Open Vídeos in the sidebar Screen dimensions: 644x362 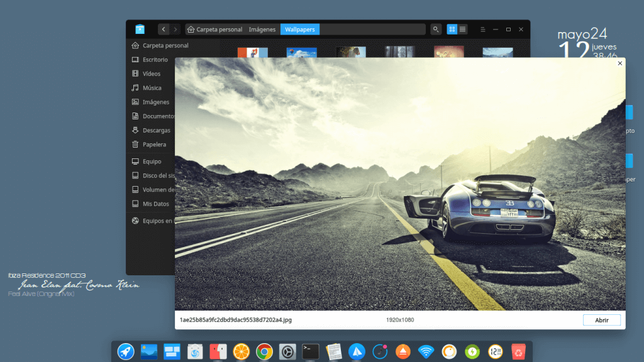151,74
